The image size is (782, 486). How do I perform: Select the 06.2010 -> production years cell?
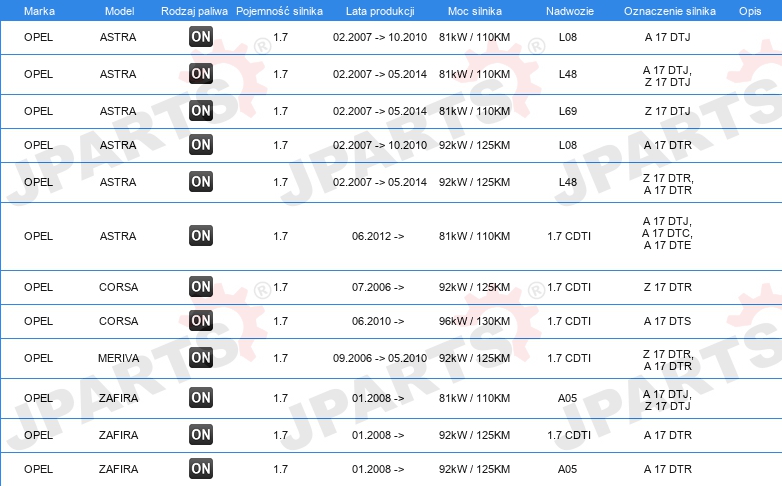378,321
